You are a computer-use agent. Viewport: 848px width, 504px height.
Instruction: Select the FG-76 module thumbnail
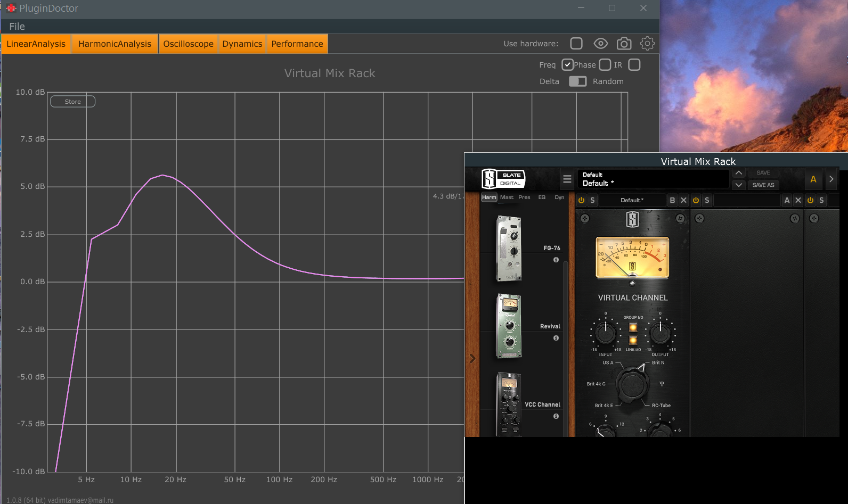pyautogui.click(x=509, y=248)
